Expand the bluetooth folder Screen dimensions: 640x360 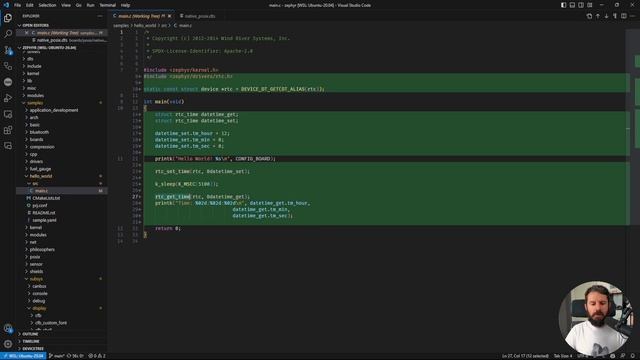click(x=39, y=132)
